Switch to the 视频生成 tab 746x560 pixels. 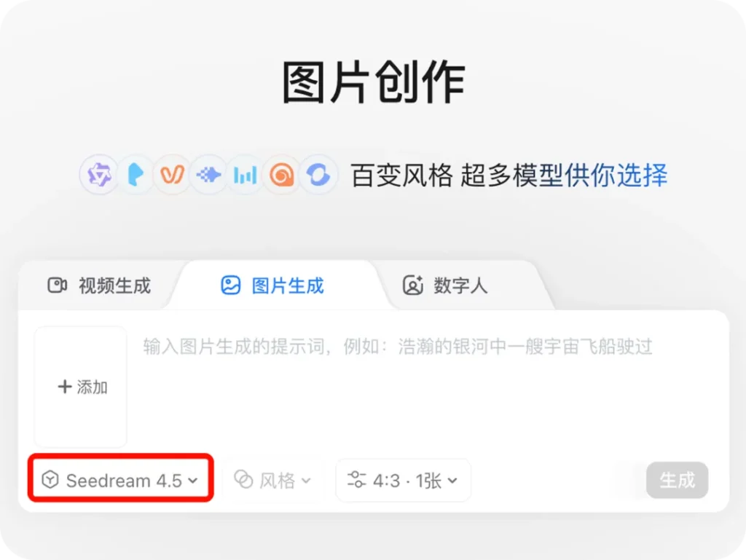[x=99, y=285]
